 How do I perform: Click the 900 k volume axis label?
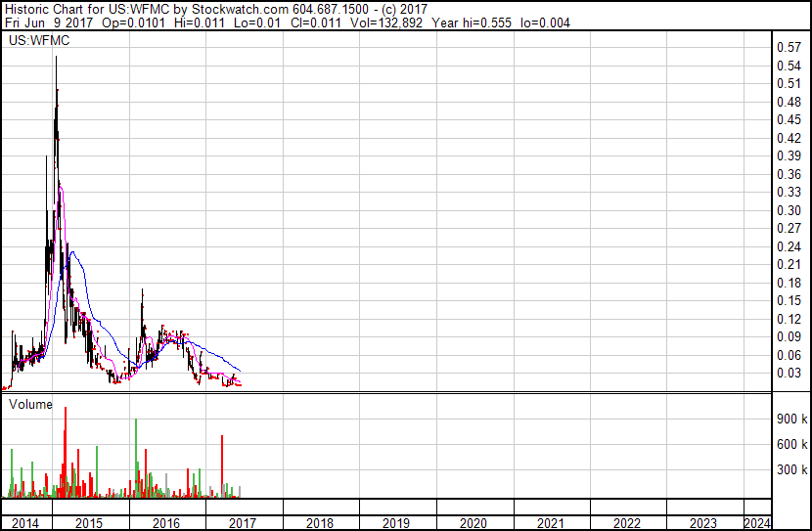pos(790,419)
